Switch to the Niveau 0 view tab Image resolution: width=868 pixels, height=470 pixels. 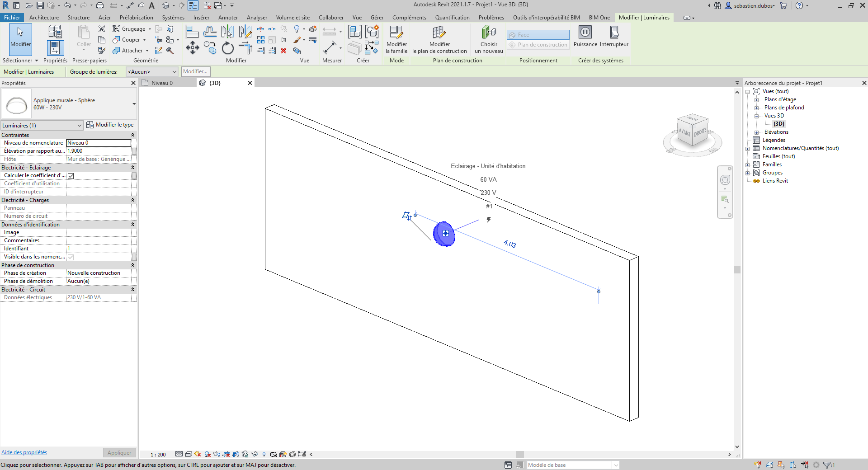[x=162, y=83]
